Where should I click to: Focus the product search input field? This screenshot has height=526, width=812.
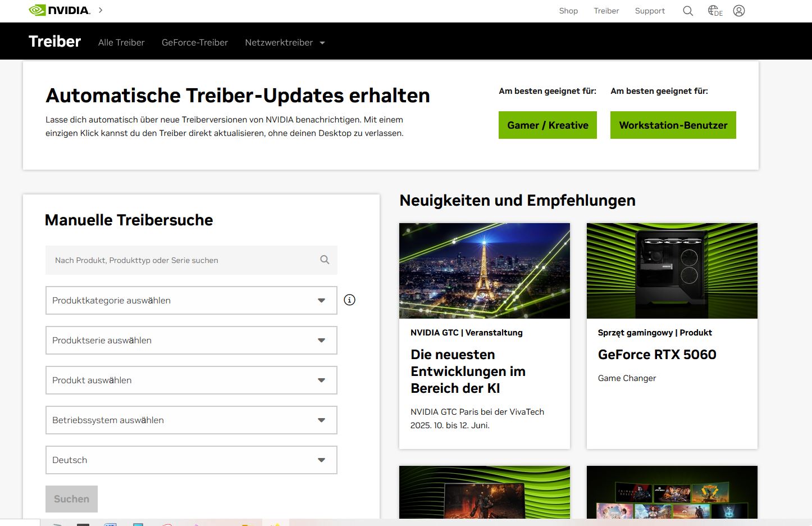[x=191, y=260]
